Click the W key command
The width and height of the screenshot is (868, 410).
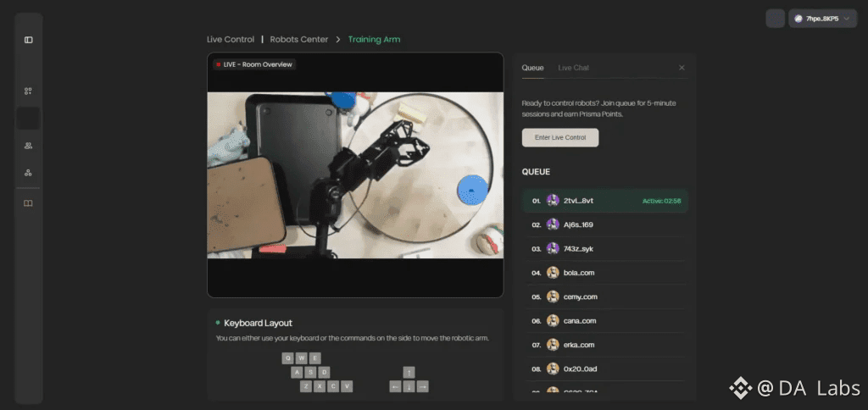302,358
